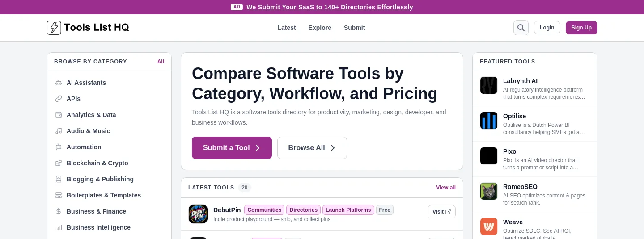Image resolution: width=644 pixels, height=239 pixels.
Task: Click the APIs link icon
Action: point(59,99)
